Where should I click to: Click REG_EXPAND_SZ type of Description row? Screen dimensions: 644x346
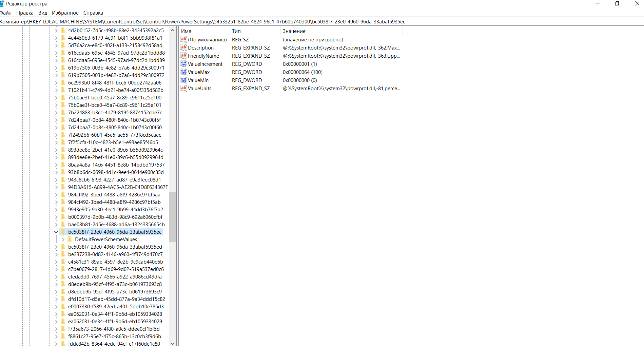coord(251,47)
